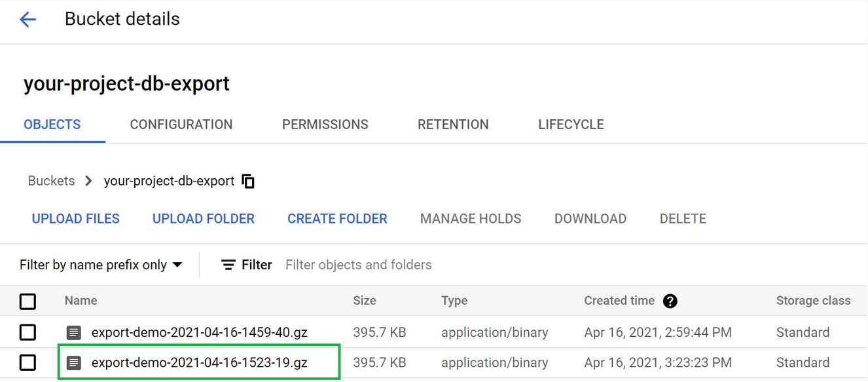The image size is (868, 382).
Task: Click 395.7 KB size of the 1523-19 file
Action: [x=380, y=362]
